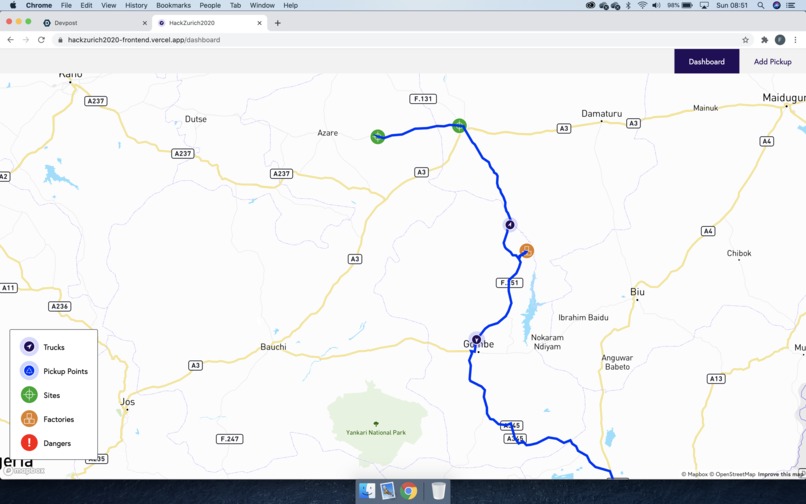Click the Trucks legend label
The image size is (806, 504).
pos(54,347)
